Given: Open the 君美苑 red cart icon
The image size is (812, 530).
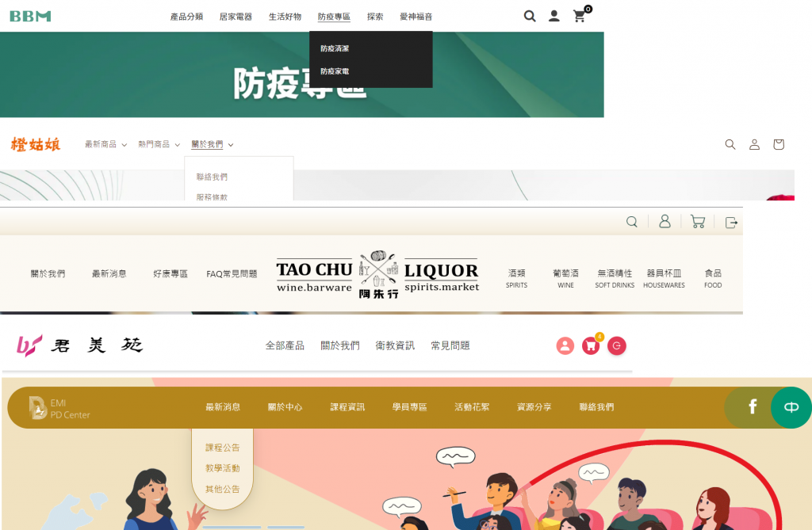Looking at the screenshot, I should (591, 345).
